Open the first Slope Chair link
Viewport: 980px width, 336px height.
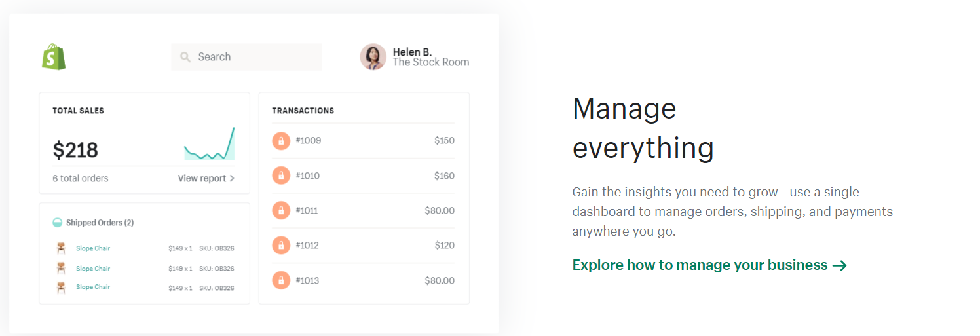click(x=93, y=248)
